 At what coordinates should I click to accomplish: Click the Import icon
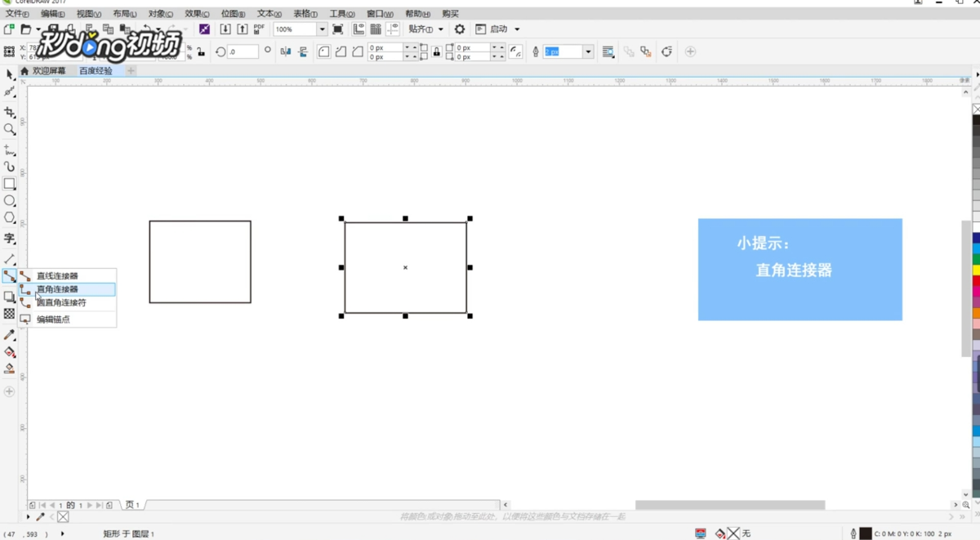click(x=225, y=29)
